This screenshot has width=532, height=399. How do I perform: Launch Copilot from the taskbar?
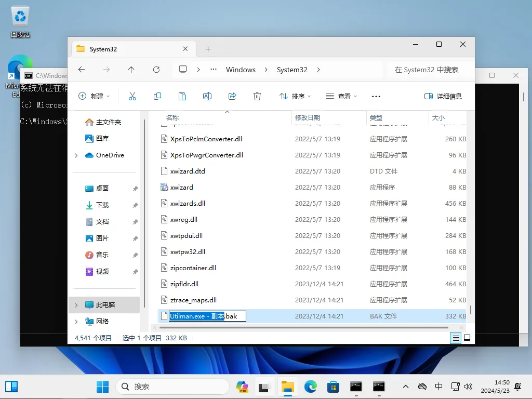[x=242, y=387]
